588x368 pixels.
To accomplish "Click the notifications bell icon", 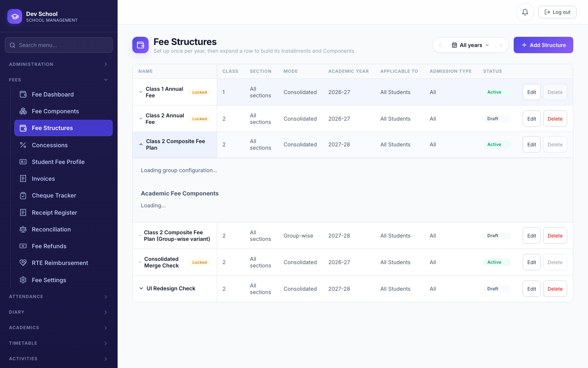I will pyautogui.click(x=525, y=12).
